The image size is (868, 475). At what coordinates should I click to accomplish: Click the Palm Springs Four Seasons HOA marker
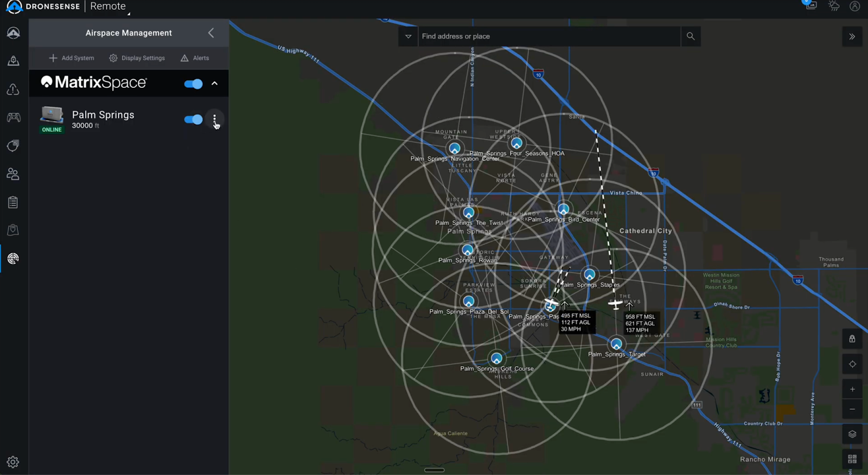pyautogui.click(x=516, y=143)
